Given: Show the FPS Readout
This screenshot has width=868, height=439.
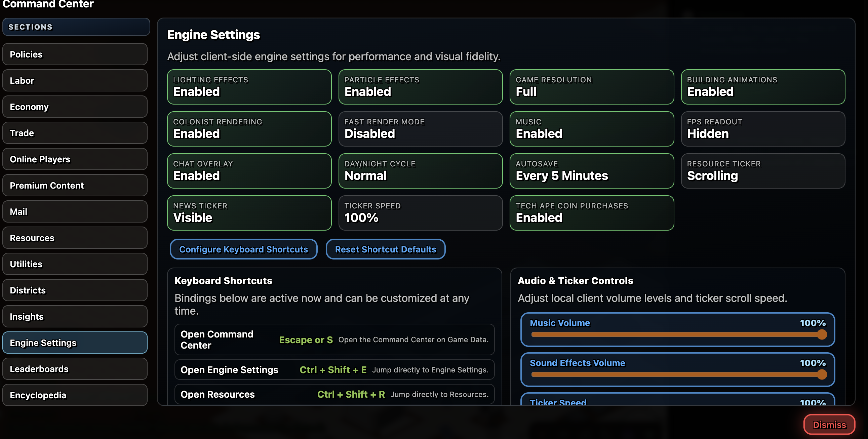Looking at the screenshot, I should point(763,129).
